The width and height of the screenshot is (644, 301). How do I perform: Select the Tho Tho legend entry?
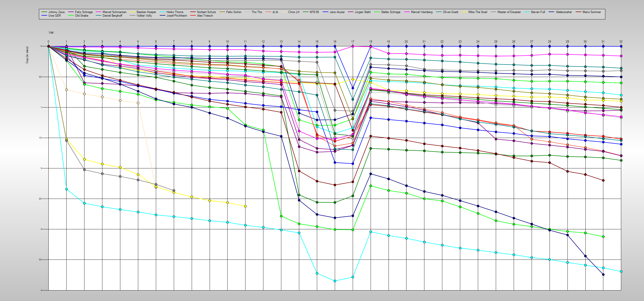(257, 12)
